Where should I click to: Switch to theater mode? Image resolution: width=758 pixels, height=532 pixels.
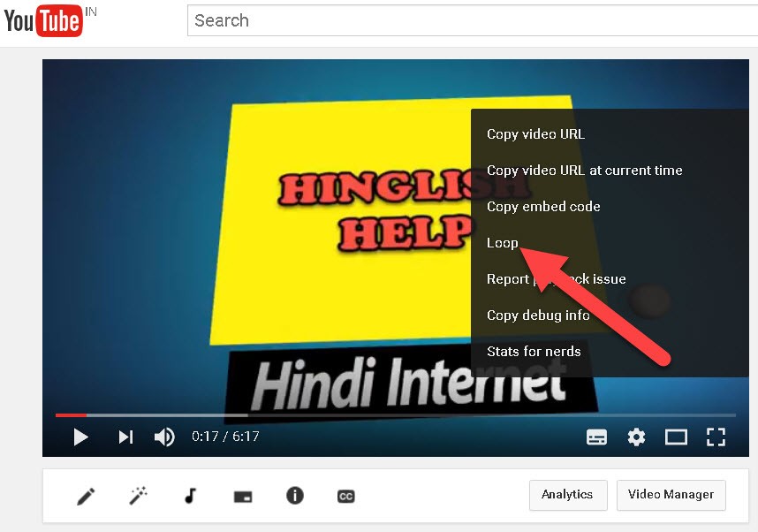click(x=676, y=437)
